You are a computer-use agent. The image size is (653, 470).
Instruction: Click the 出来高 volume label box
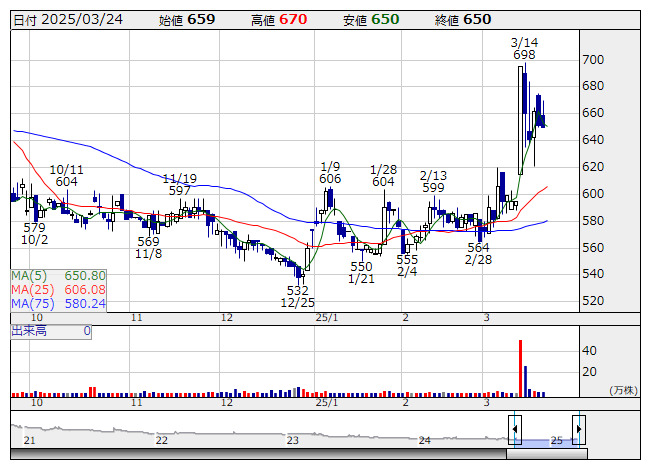click(51, 331)
